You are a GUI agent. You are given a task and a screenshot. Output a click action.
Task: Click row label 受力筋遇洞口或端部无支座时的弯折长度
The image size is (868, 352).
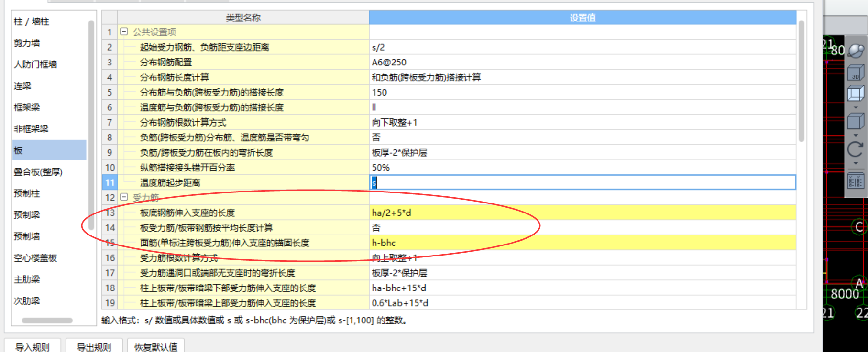(x=217, y=273)
